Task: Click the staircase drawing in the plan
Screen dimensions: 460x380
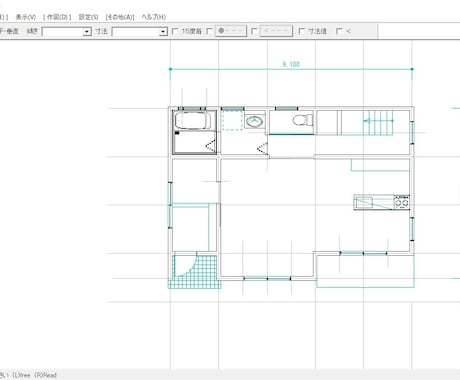Action: (378, 123)
